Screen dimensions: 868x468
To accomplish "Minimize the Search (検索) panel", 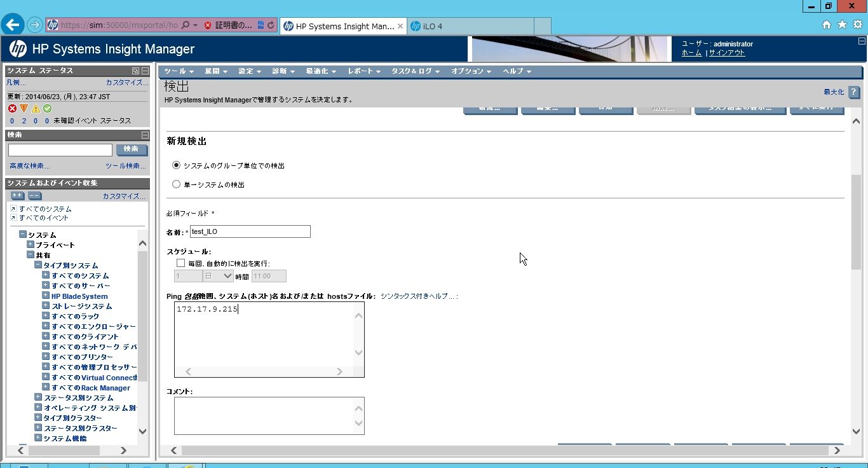I will click(x=145, y=135).
